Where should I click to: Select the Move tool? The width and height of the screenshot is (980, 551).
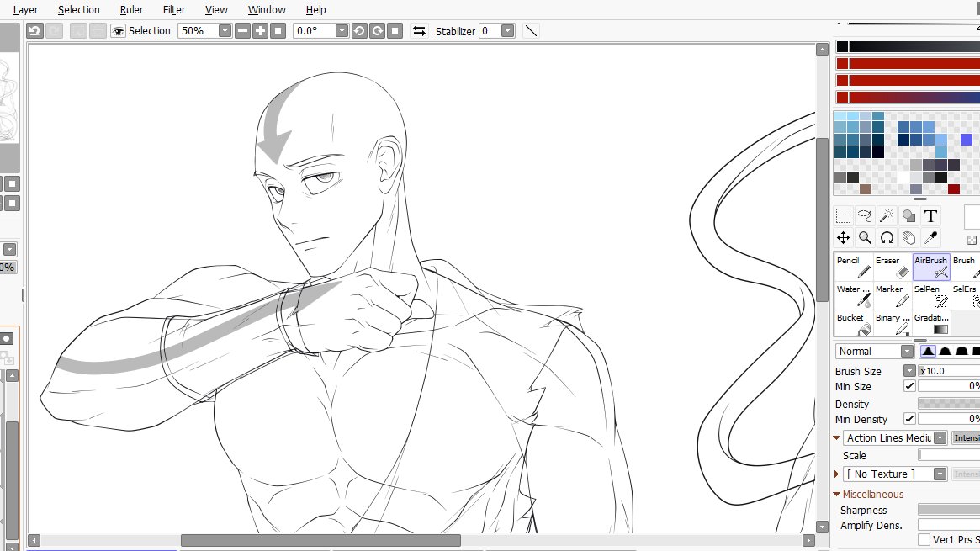coord(843,238)
